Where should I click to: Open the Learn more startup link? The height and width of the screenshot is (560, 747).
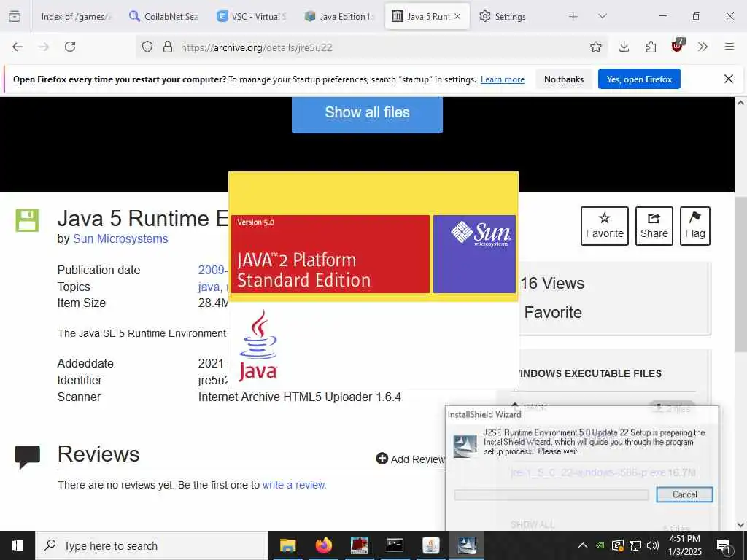pyautogui.click(x=503, y=79)
